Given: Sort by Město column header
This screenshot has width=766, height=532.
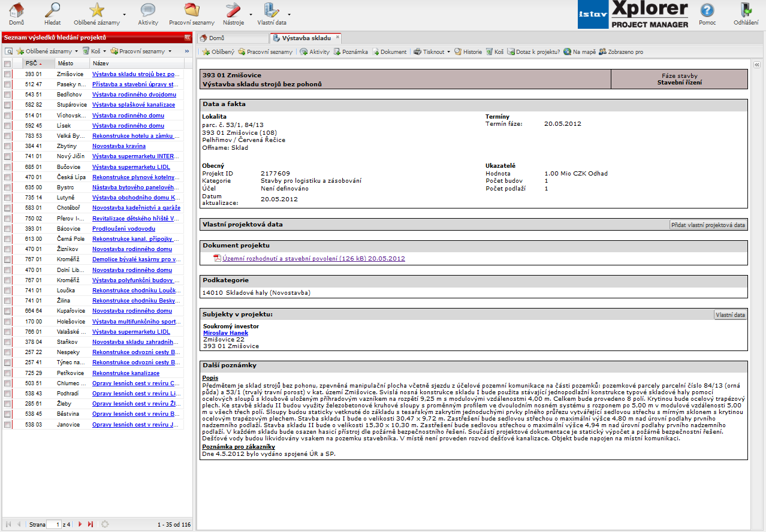Looking at the screenshot, I should (x=72, y=64).
